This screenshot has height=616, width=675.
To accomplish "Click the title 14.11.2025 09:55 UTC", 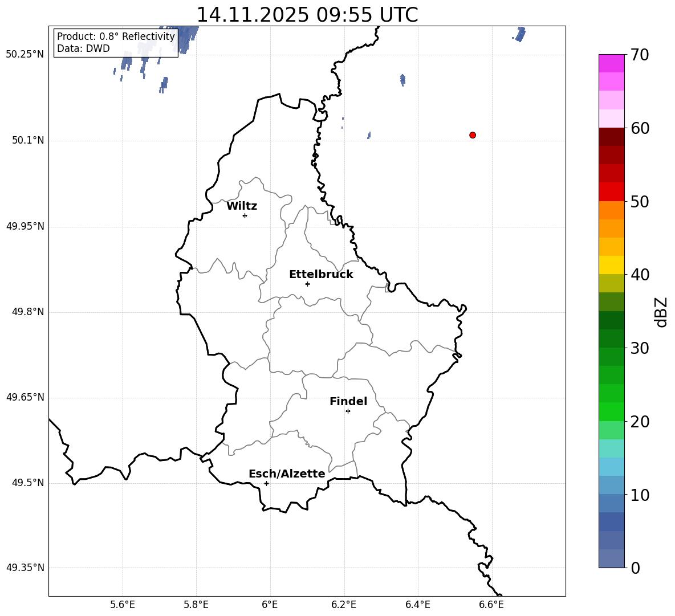I will tap(307, 15).
